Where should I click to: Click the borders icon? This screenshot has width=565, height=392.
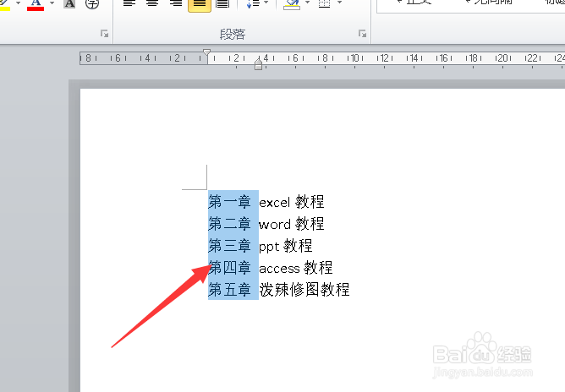coord(324,3)
